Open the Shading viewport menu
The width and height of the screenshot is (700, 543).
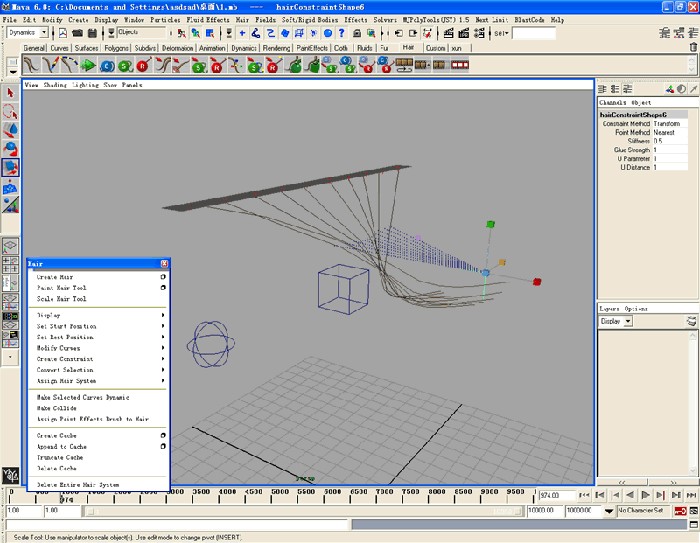[55, 85]
